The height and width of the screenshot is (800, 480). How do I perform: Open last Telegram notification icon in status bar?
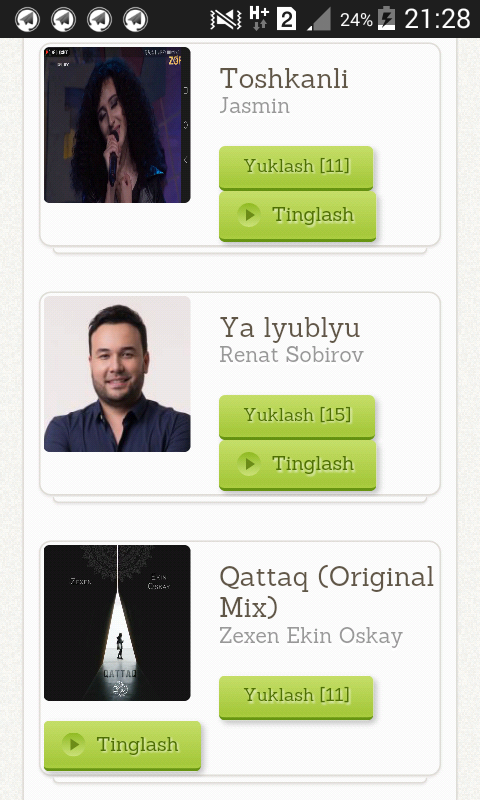[x=136, y=19]
